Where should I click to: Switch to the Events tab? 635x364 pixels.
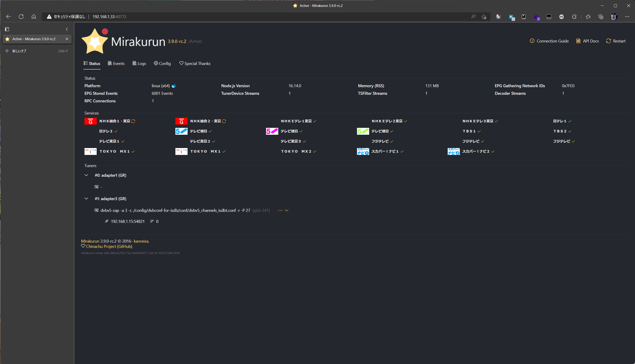[x=116, y=64]
